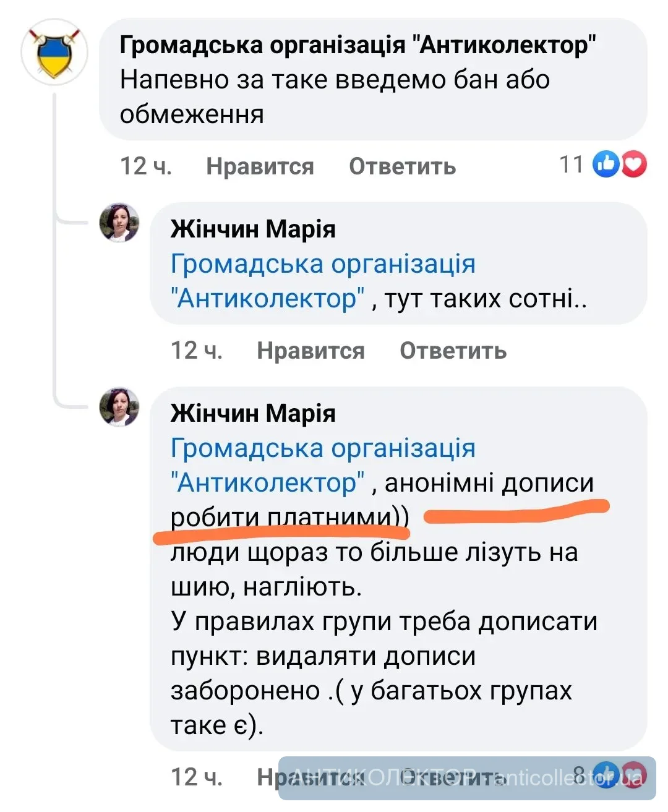Open the top comment timestamp 12 ч.
Screen dimensions: 668x812
coord(147,166)
